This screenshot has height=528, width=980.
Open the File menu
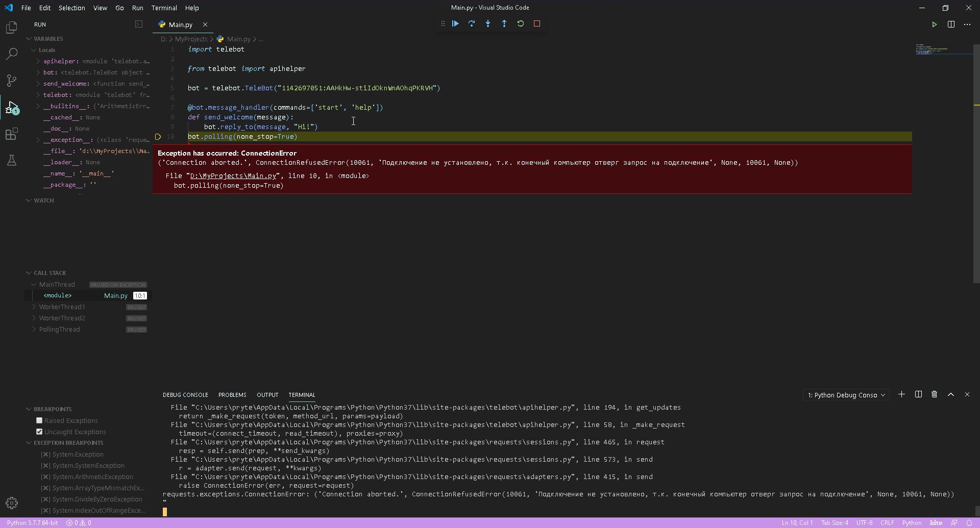coord(26,8)
